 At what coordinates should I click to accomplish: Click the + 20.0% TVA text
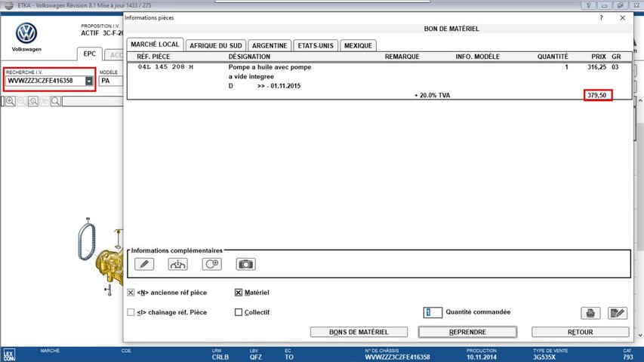[432, 95]
